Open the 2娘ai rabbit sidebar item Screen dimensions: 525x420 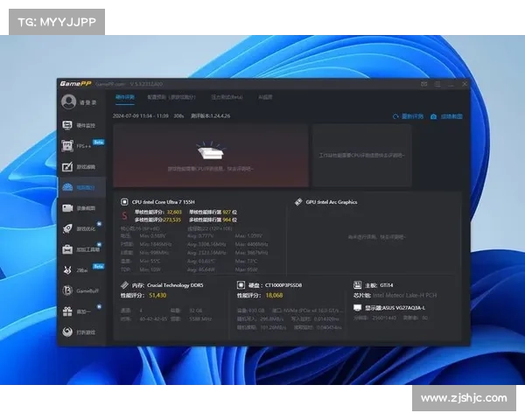pyautogui.click(x=82, y=270)
